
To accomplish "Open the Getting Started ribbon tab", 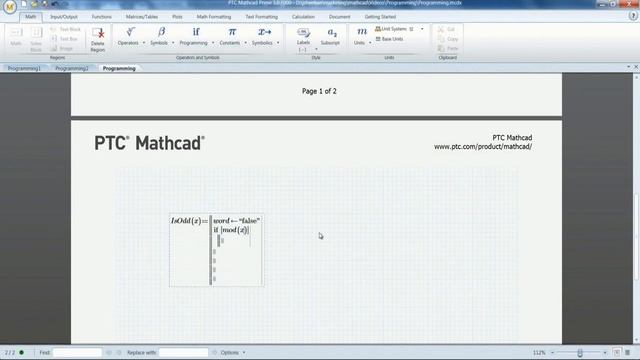I will [x=380, y=17].
